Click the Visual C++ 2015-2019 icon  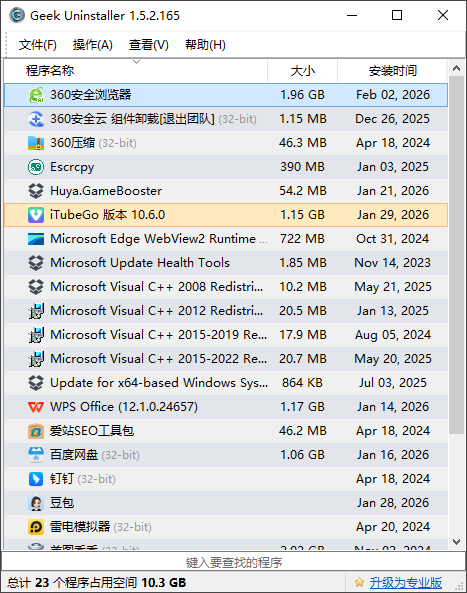click(36, 335)
